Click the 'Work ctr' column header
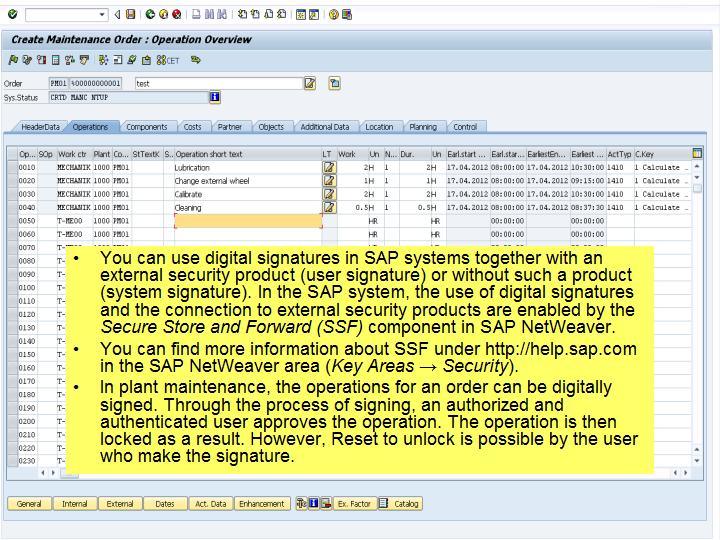This screenshot has width=720, height=540. [74, 154]
